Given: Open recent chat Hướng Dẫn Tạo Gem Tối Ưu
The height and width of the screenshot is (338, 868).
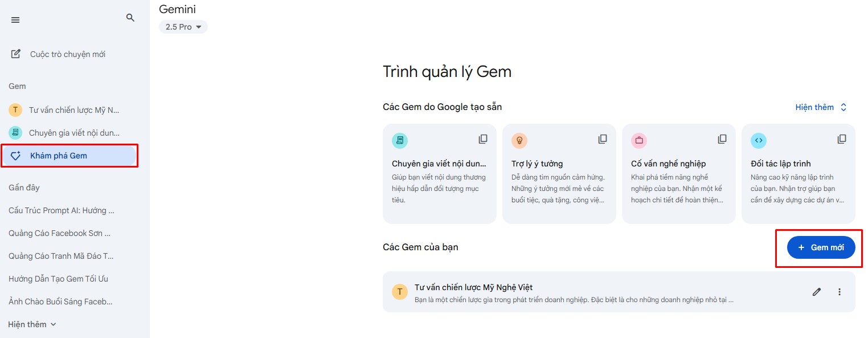Looking at the screenshot, I should (x=59, y=279).
